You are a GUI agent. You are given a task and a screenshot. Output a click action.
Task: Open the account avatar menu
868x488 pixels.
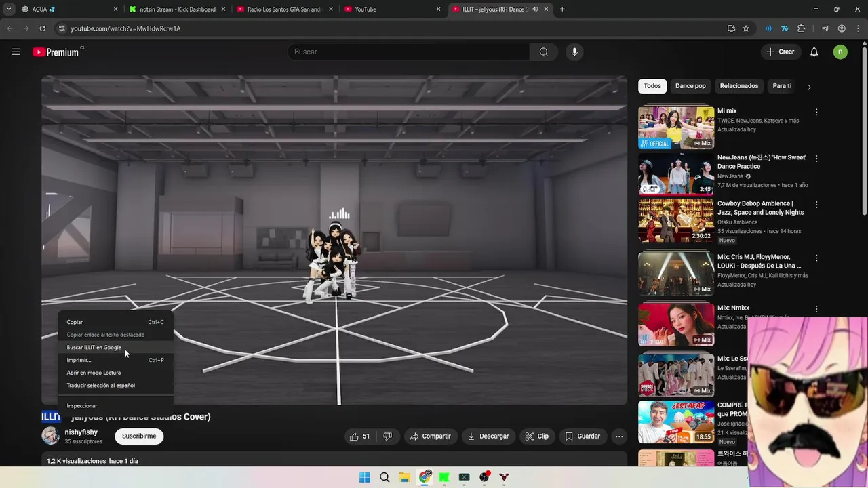[x=840, y=52]
